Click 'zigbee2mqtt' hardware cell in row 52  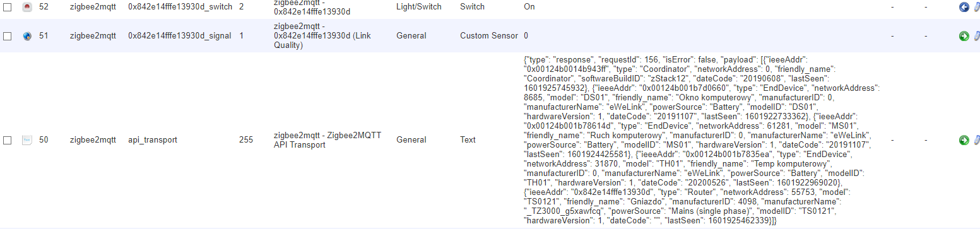(93, 7)
